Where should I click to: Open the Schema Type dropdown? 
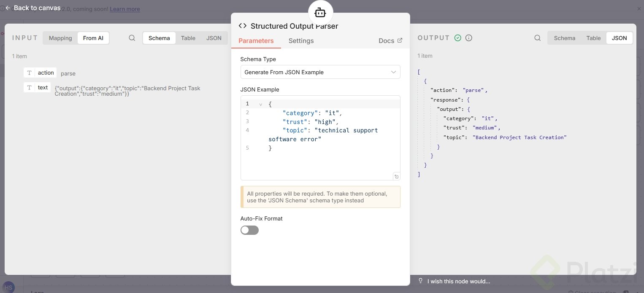pyautogui.click(x=320, y=72)
